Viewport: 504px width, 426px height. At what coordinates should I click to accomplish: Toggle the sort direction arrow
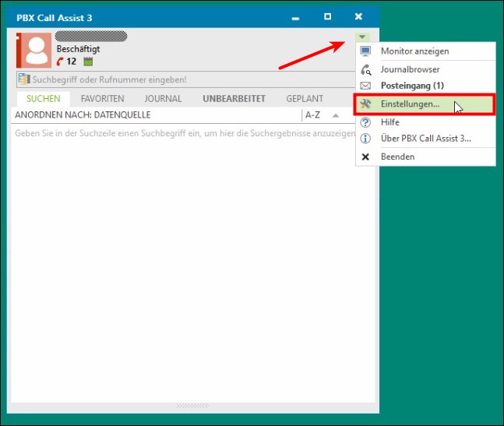(336, 115)
